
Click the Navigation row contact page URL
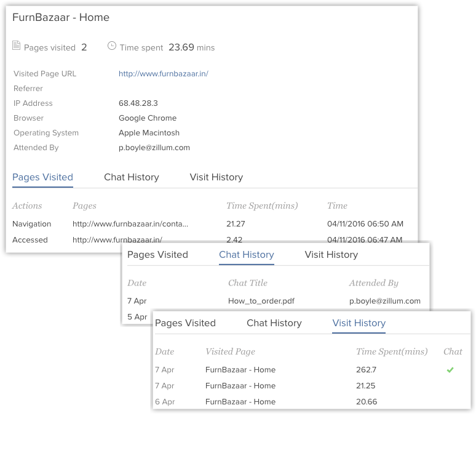click(x=130, y=224)
